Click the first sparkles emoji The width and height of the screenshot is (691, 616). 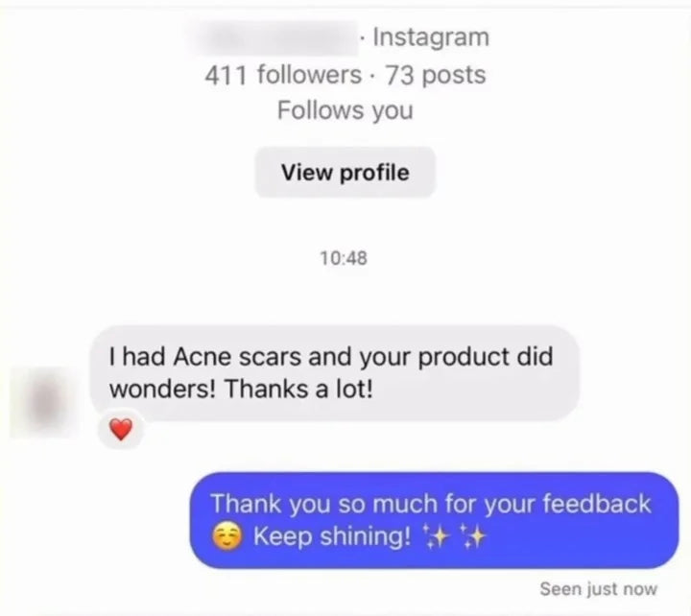point(437,537)
